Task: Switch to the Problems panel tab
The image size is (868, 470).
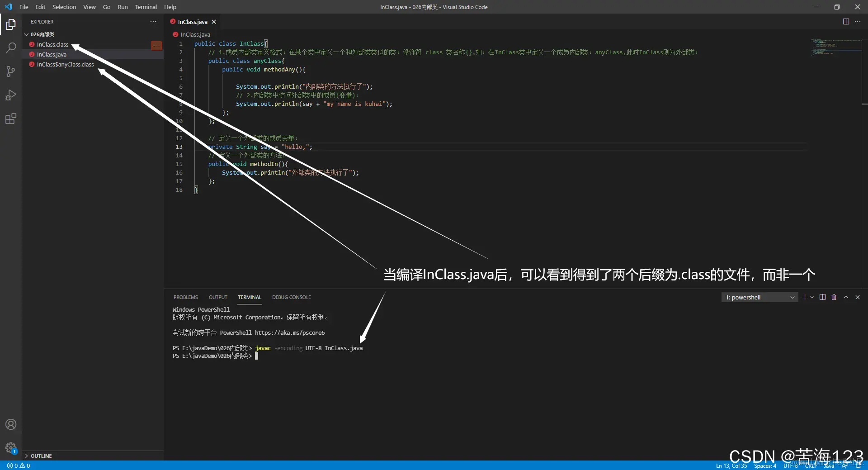Action: pos(186,297)
